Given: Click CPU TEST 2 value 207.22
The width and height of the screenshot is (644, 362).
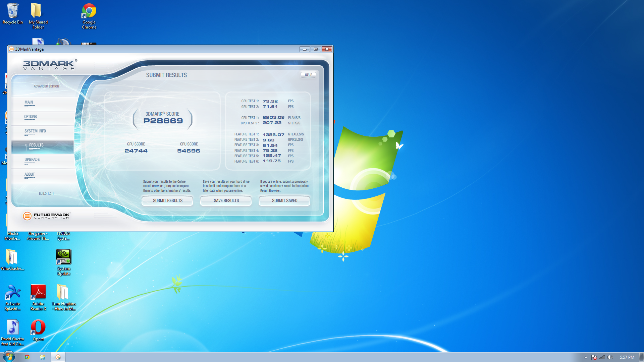Looking at the screenshot, I should coord(272,123).
